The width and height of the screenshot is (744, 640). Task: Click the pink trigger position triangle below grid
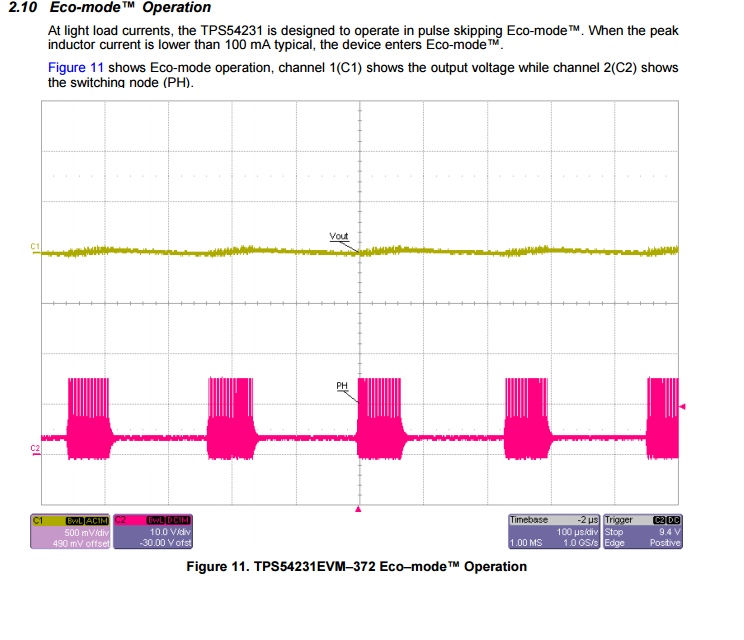coord(358,509)
